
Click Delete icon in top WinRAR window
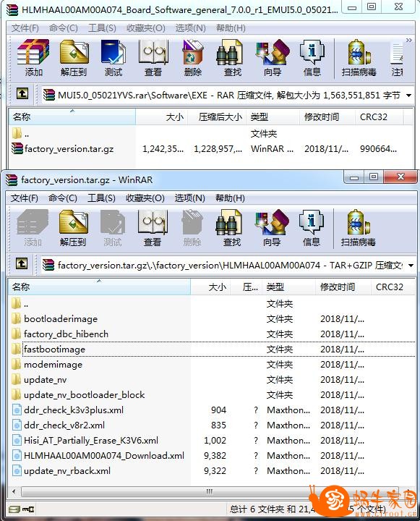tap(192, 58)
